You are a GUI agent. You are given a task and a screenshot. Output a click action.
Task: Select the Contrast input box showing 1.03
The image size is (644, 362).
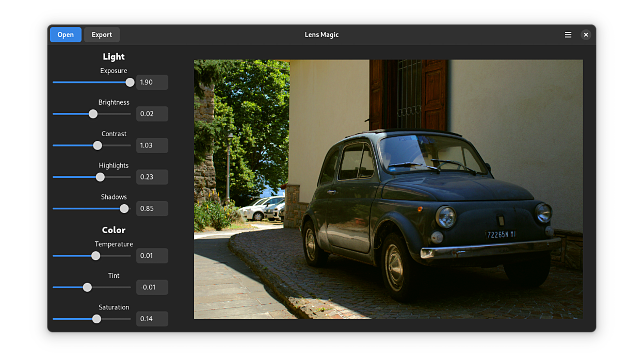[x=152, y=145]
